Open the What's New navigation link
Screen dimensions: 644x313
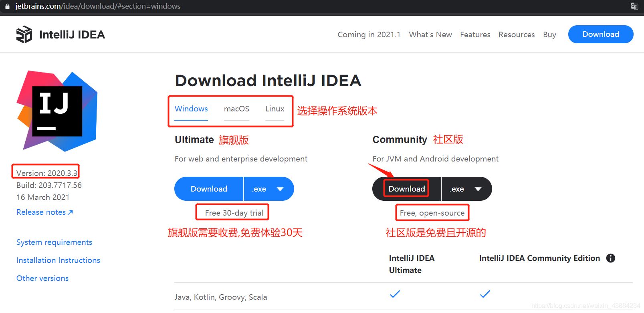pos(430,35)
